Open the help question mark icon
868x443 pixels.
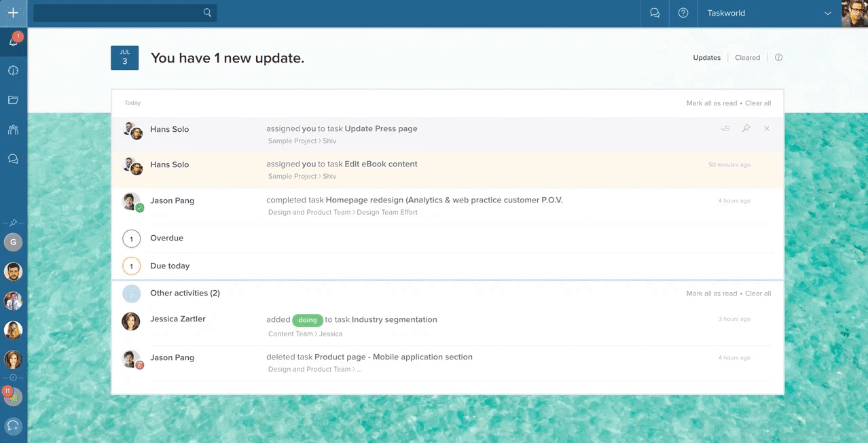tap(683, 13)
